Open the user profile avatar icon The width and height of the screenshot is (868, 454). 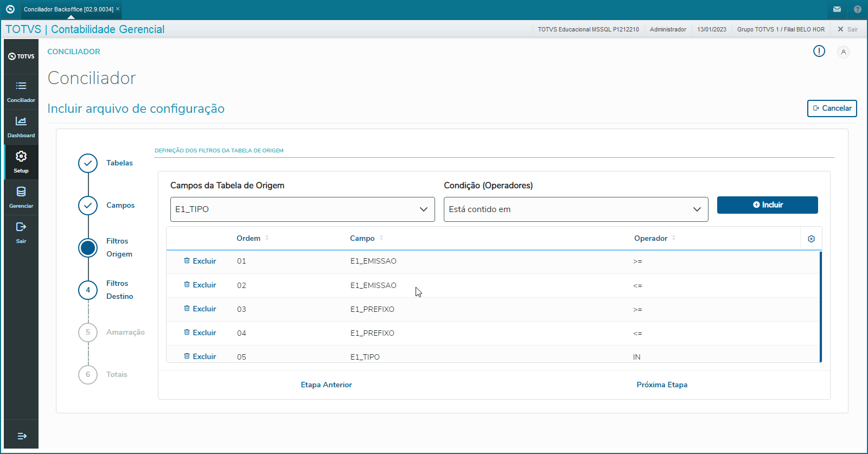click(x=844, y=52)
